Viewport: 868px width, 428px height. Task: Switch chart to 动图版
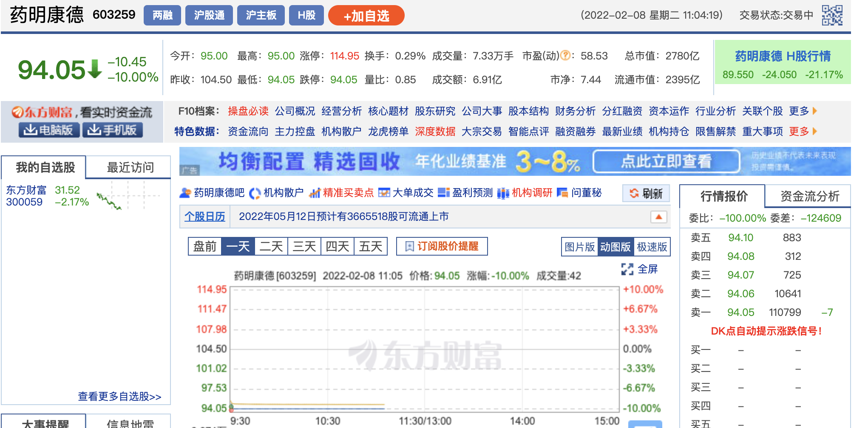tap(616, 247)
